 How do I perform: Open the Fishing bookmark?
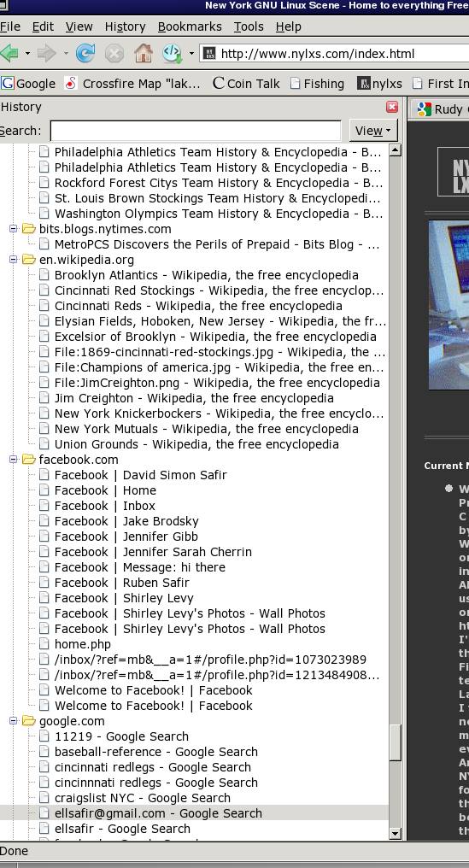tap(317, 84)
